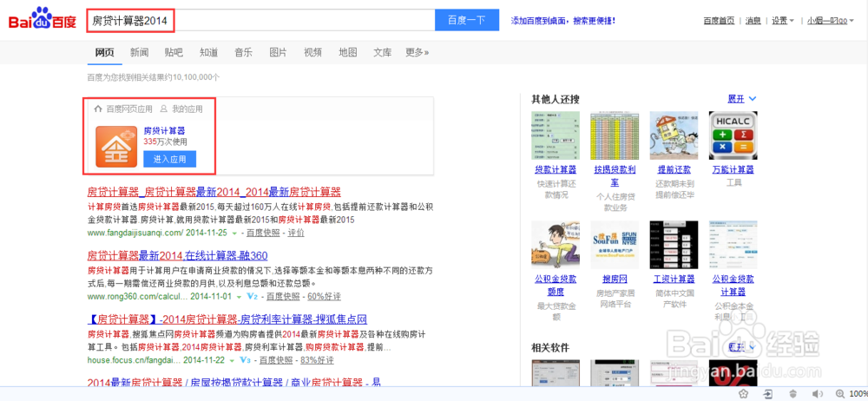Switch to the 新闻 tab
Image resolution: width=868 pixels, height=401 pixels.
tap(140, 53)
